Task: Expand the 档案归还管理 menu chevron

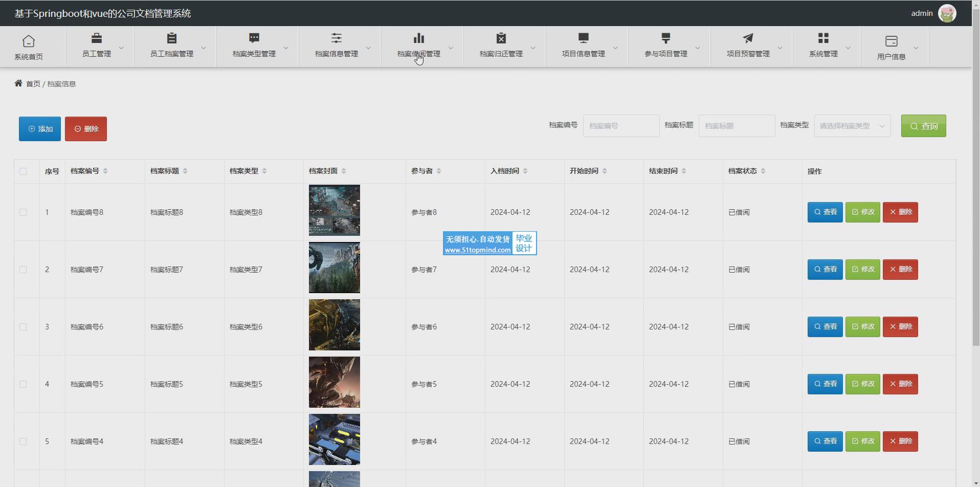Action: [533, 48]
